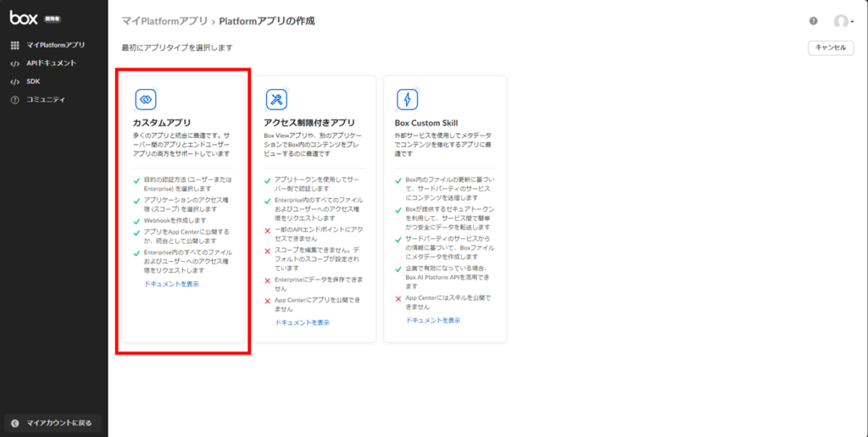Click the grid icon beside マイPlatformアプリ

pyautogui.click(x=15, y=46)
